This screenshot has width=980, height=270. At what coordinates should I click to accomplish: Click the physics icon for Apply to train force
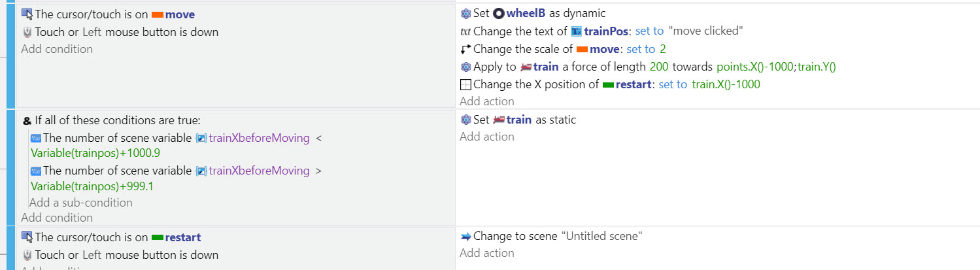pyautogui.click(x=465, y=67)
